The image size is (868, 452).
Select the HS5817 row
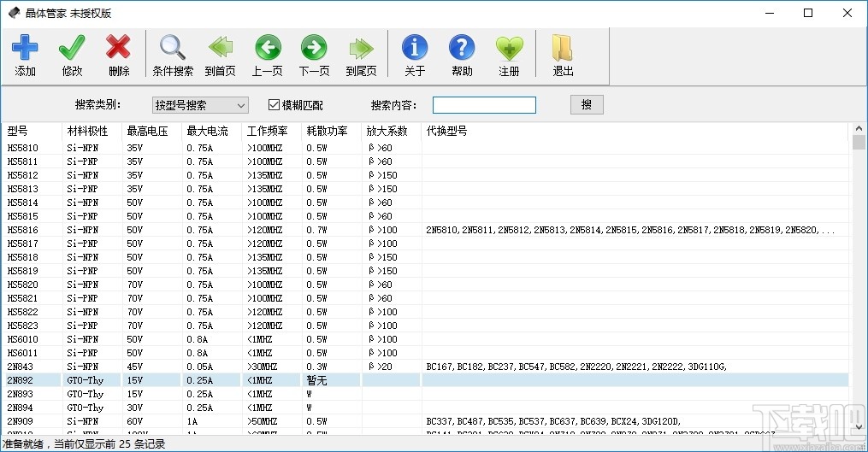[425, 244]
